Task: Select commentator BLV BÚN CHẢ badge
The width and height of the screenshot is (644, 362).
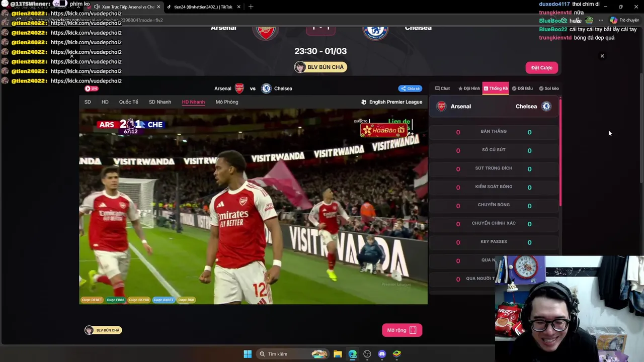Action: point(320,67)
